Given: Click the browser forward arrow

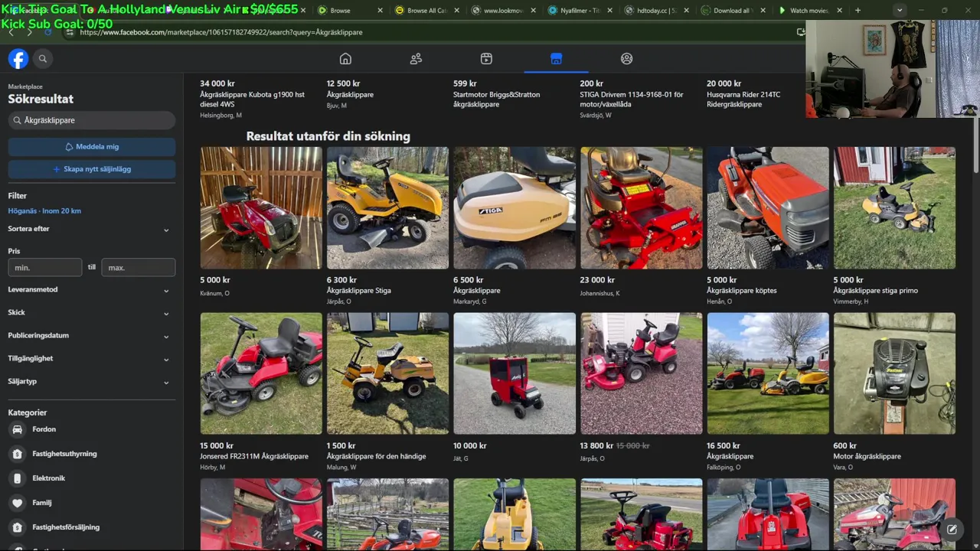Looking at the screenshot, I should point(30,32).
